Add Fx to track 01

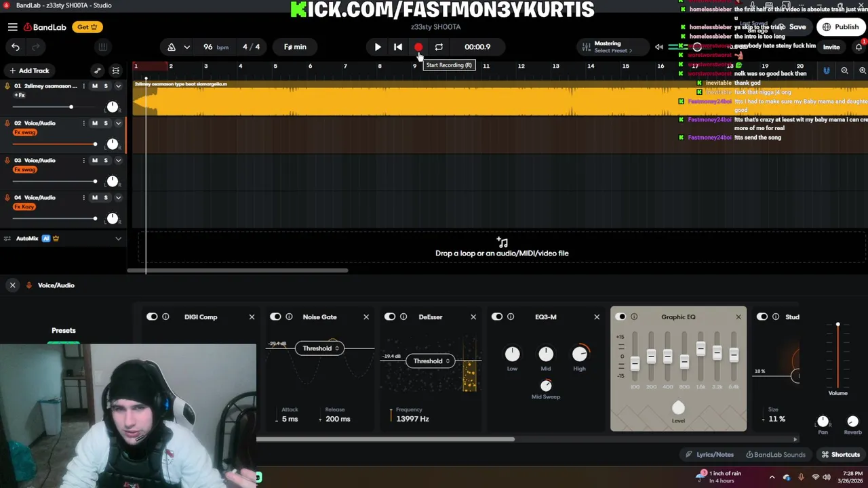click(x=19, y=95)
